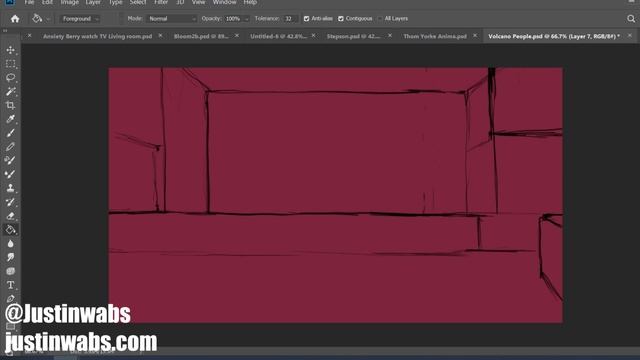
Task: Click the Home button in options bar
Action: (15, 19)
